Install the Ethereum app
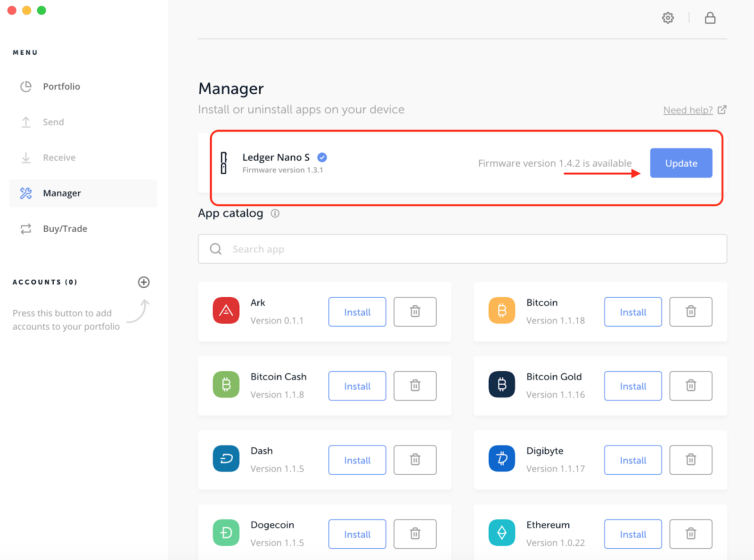The height and width of the screenshot is (560, 754). pos(633,534)
